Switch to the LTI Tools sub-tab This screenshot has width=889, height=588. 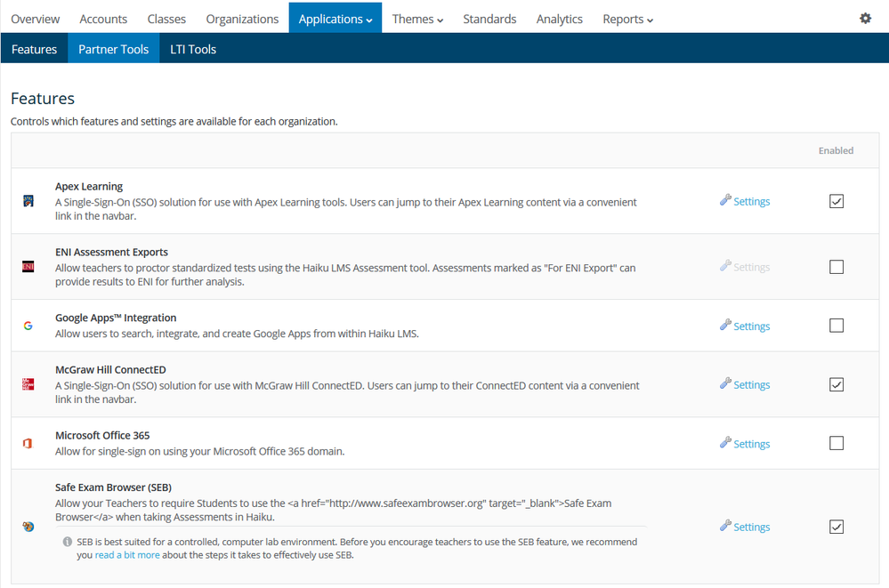[x=193, y=49]
